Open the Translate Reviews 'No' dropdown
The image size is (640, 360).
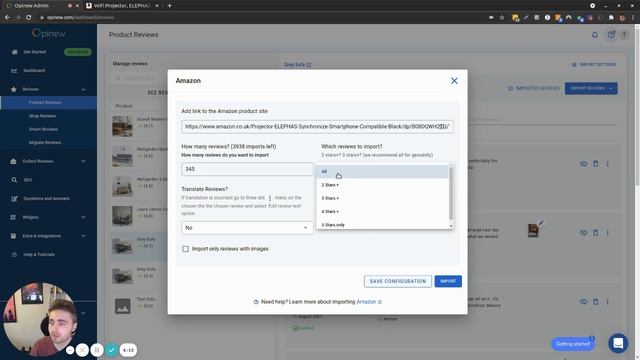pyautogui.click(x=247, y=228)
